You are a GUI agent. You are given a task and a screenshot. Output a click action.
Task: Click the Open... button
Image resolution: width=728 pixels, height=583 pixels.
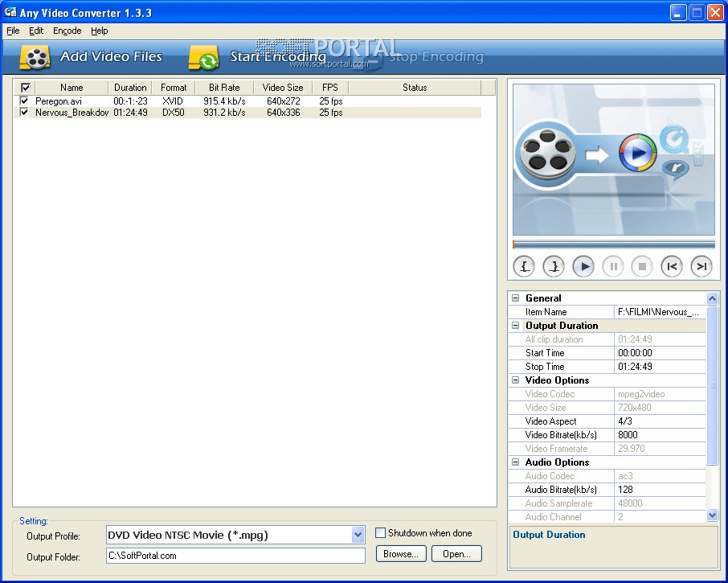[457, 554]
